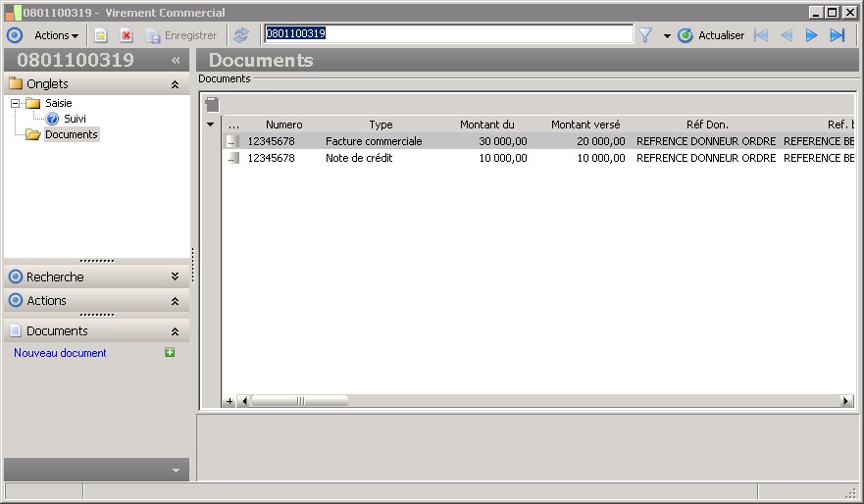The image size is (864, 504).
Task: Click the Nouveau document link
Action: coord(60,353)
